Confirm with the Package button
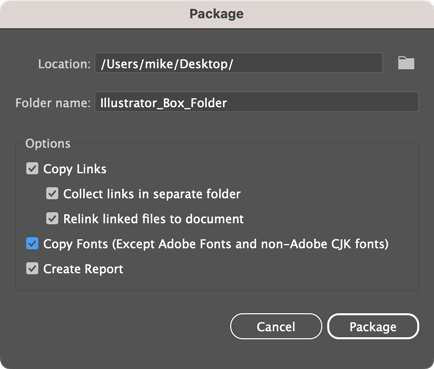This screenshot has width=434, height=369. (x=373, y=326)
